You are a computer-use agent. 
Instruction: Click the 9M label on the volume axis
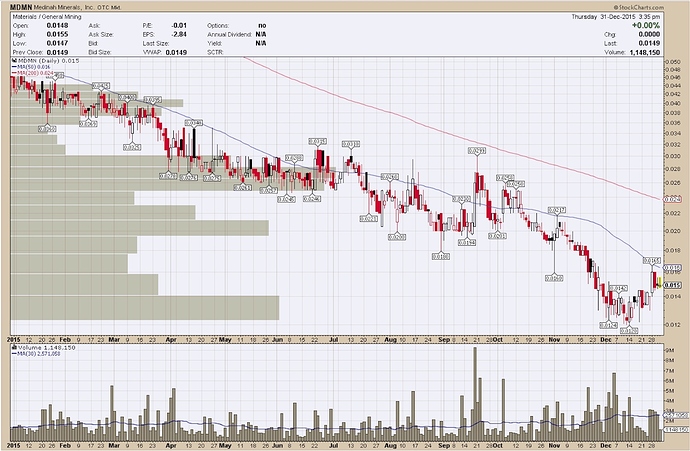click(668, 351)
